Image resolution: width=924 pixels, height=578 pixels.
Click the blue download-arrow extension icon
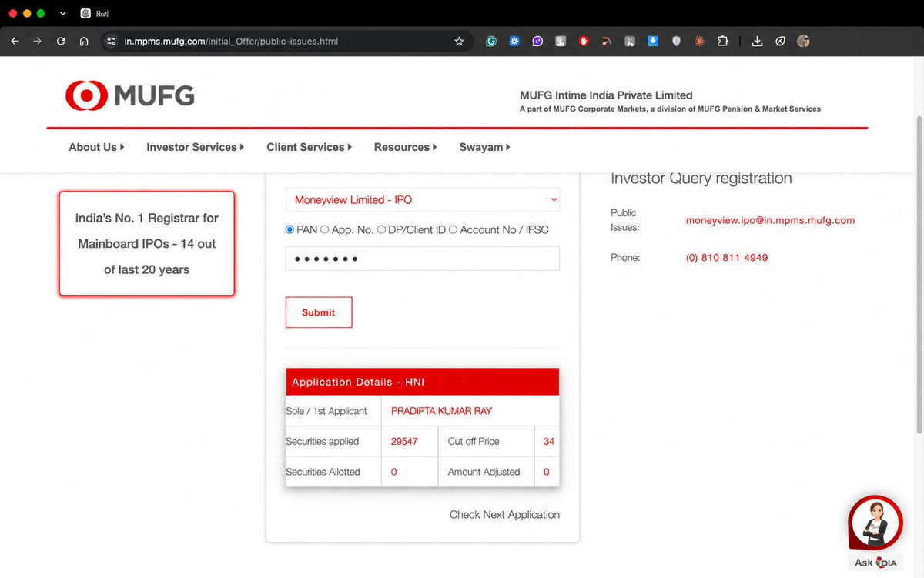pyautogui.click(x=653, y=42)
